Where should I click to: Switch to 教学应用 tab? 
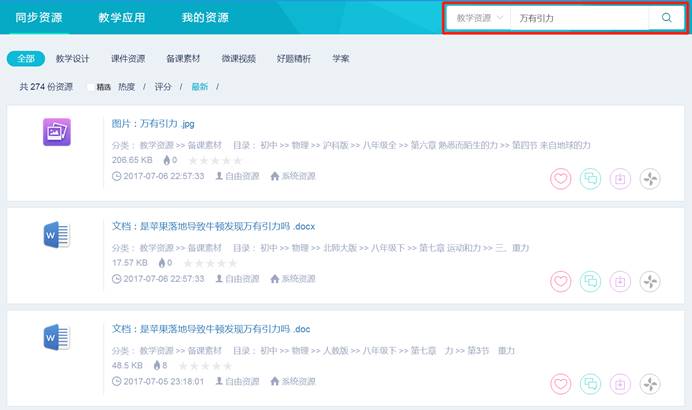pyautogui.click(x=121, y=18)
